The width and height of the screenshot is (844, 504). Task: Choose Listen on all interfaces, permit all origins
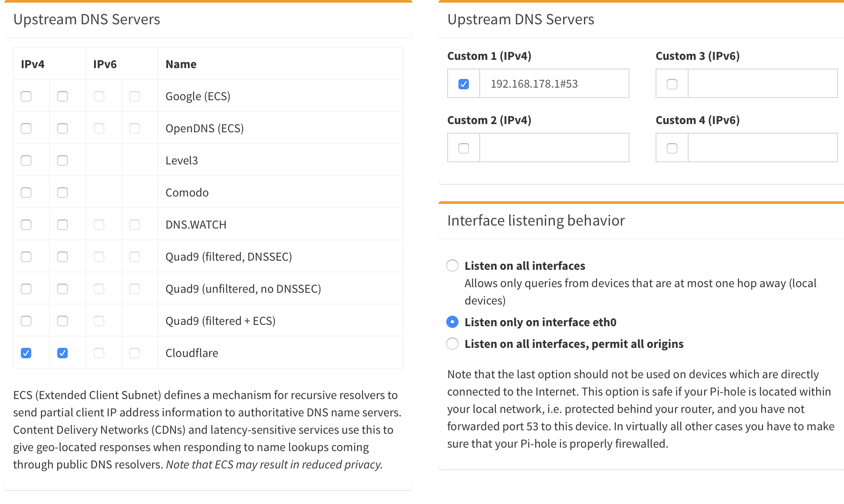(x=452, y=344)
